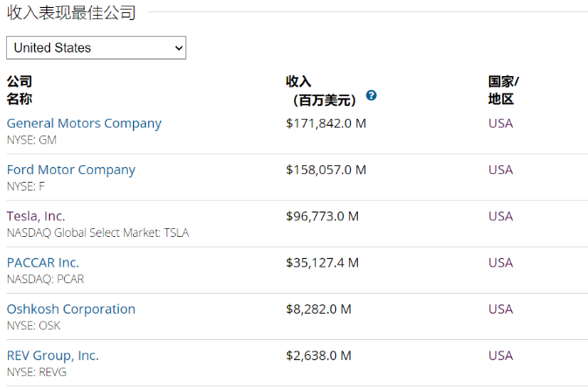Viewport: 588px width, 389px height.
Task: Click USA link in Tesla row
Action: 500,216
